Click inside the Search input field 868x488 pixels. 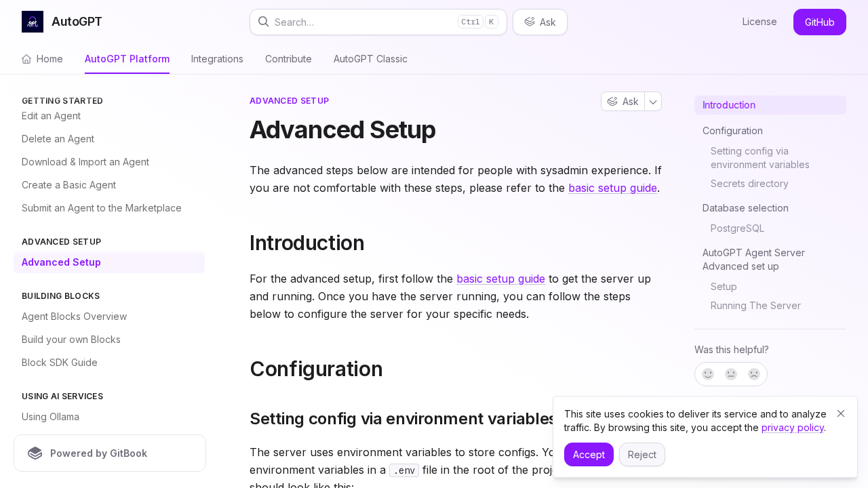[353, 22]
